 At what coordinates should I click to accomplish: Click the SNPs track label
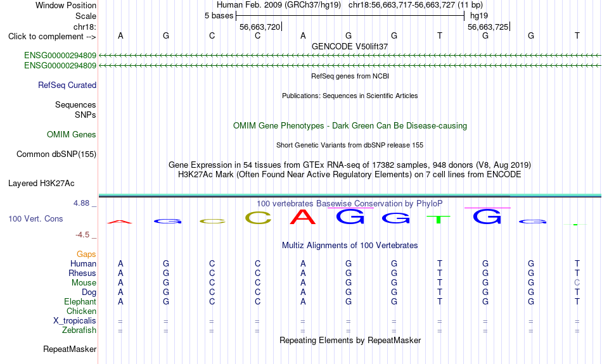point(86,115)
